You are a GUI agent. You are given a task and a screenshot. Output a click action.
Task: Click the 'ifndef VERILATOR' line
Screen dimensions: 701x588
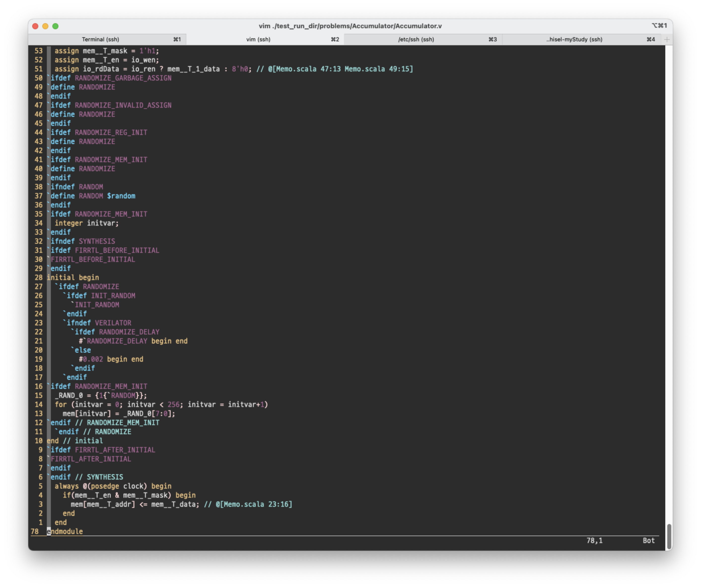tap(97, 323)
